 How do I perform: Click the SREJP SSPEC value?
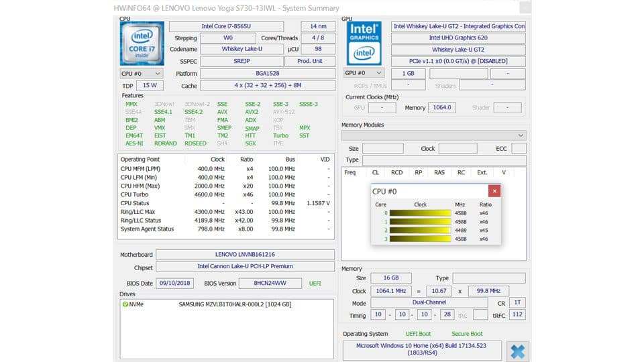coord(242,61)
